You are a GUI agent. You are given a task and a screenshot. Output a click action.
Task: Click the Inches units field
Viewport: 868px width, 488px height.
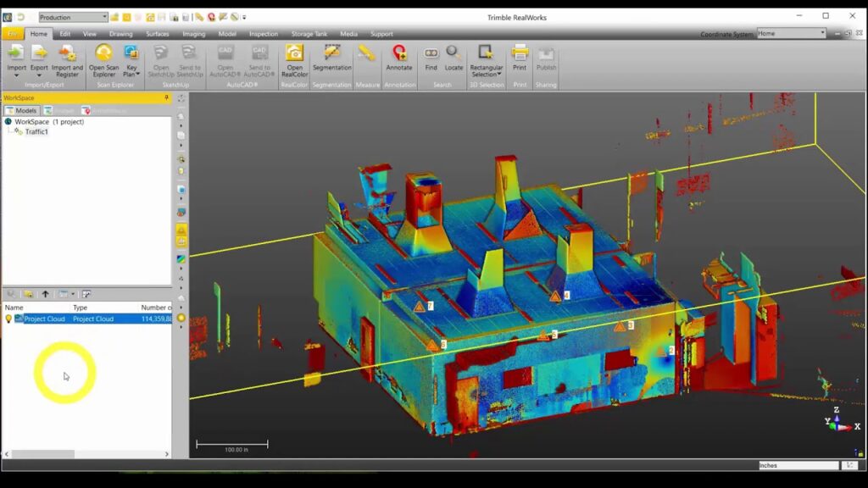[797, 465]
